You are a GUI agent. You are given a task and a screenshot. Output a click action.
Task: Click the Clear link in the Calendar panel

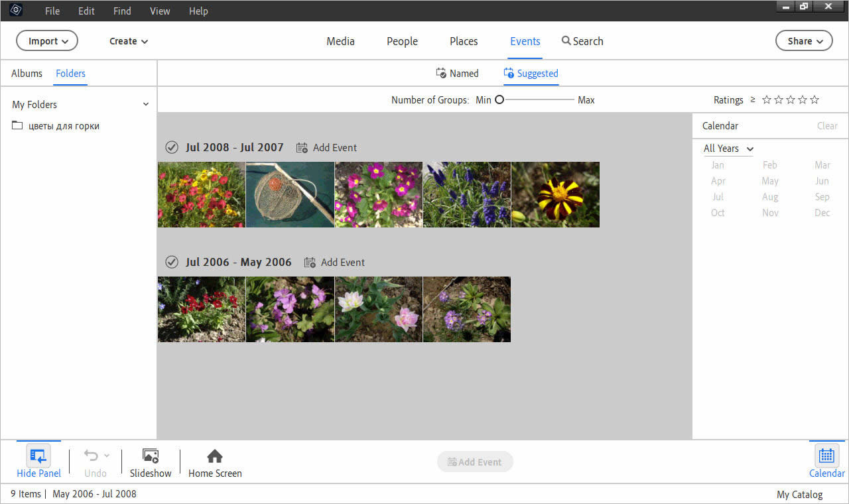pyautogui.click(x=827, y=125)
